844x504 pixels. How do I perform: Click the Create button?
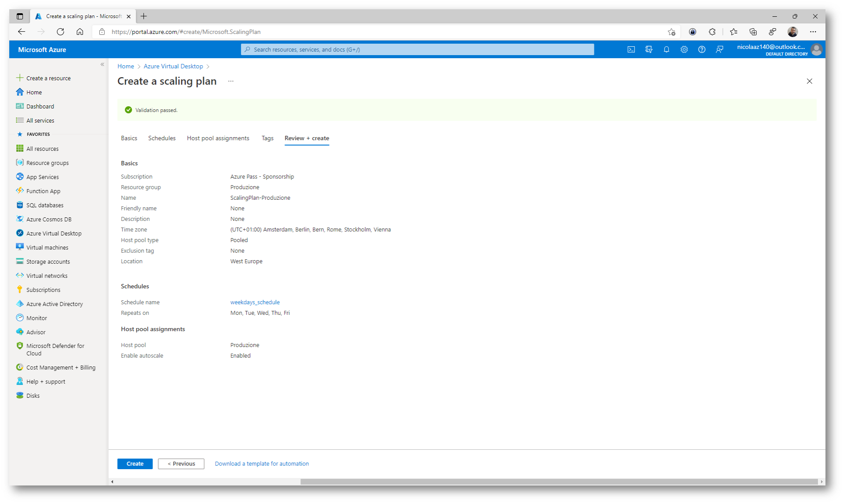coord(135,463)
